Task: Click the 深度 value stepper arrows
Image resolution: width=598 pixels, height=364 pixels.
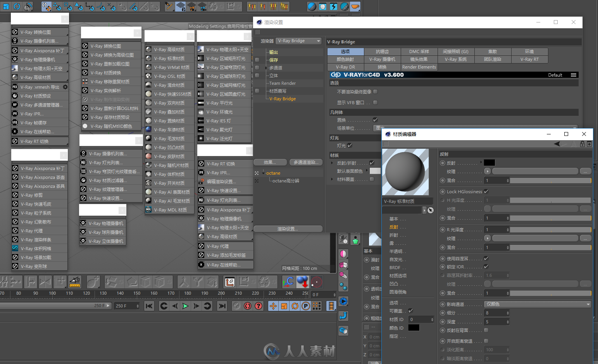Action: tap(508, 322)
